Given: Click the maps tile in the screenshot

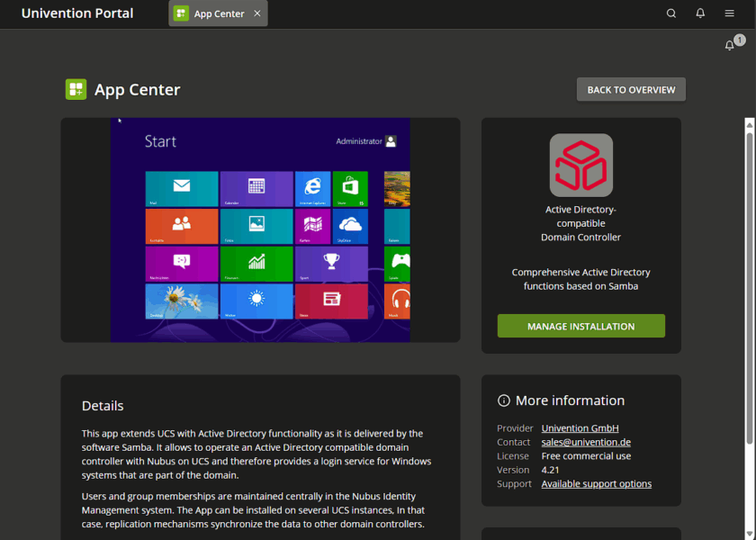Looking at the screenshot, I should click(x=313, y=226).
